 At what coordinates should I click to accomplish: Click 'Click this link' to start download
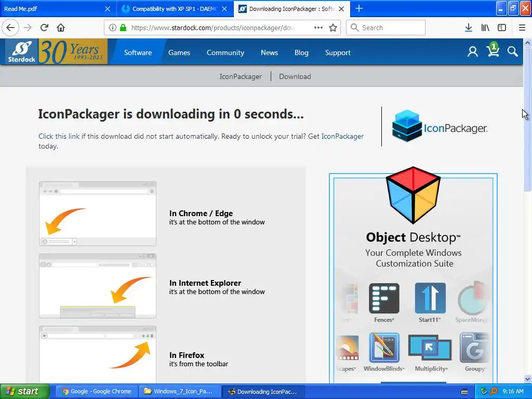pos(59,137)
